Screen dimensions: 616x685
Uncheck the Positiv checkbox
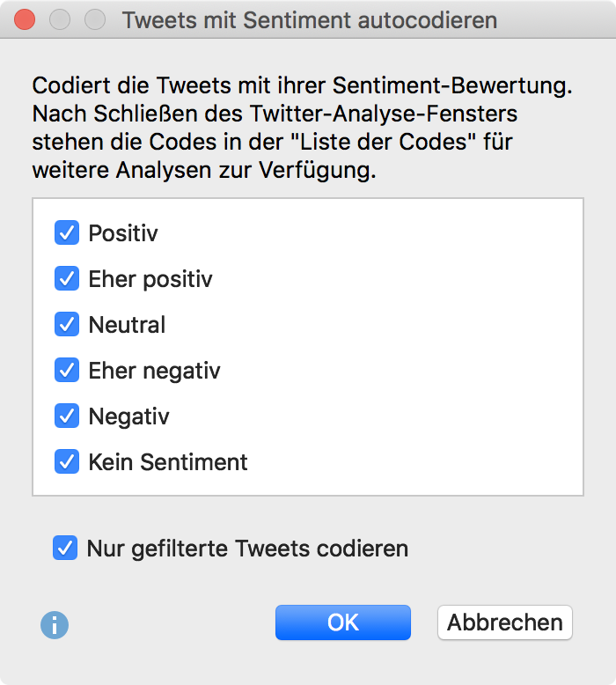tap(67, 233)
